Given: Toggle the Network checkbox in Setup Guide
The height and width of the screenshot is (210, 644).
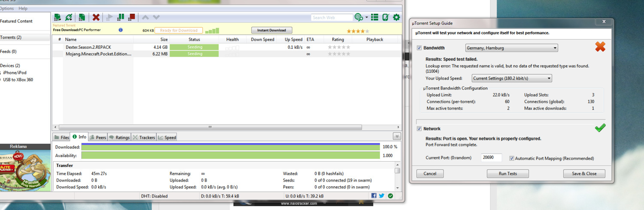Looking at the screenshot, I should point(419,129).
